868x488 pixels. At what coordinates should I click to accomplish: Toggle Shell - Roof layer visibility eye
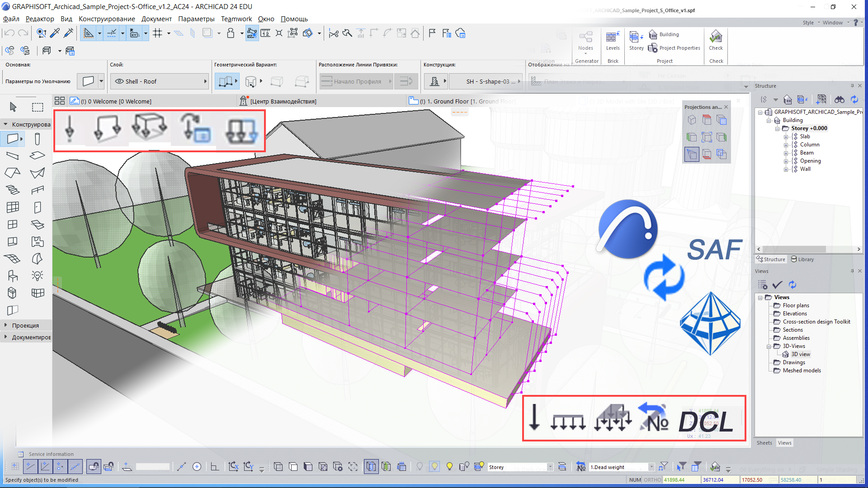(119, 81)
